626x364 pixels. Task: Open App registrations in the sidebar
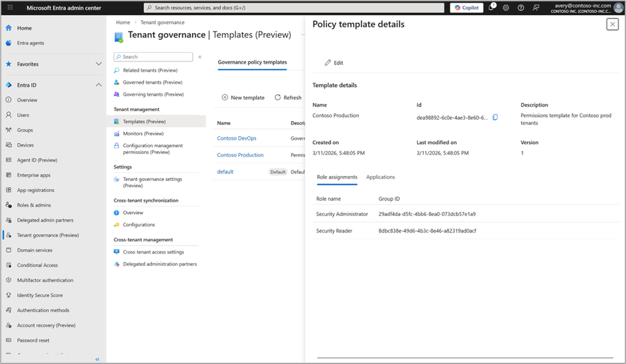[36, 190]
